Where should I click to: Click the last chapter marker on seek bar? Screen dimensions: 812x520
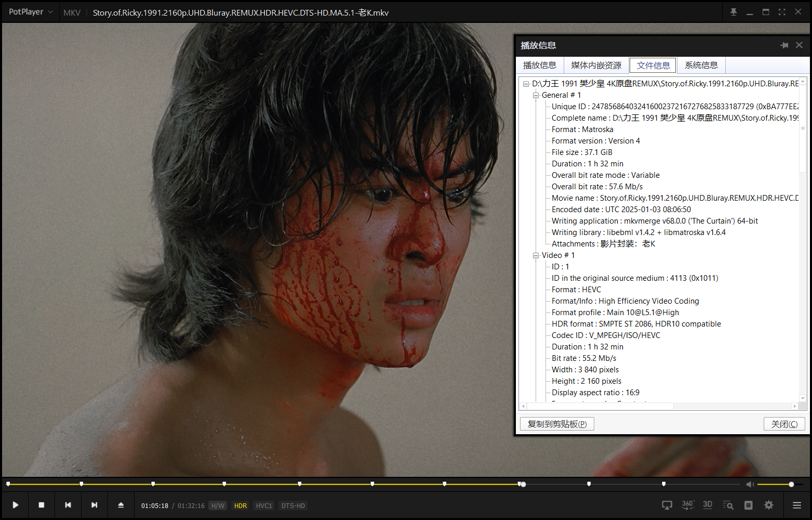tap(663, 484)
